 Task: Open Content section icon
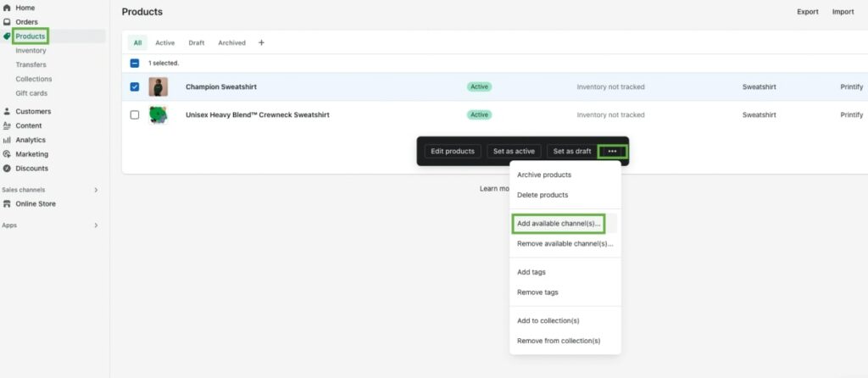pyautogui.click(x=7, y=125)
